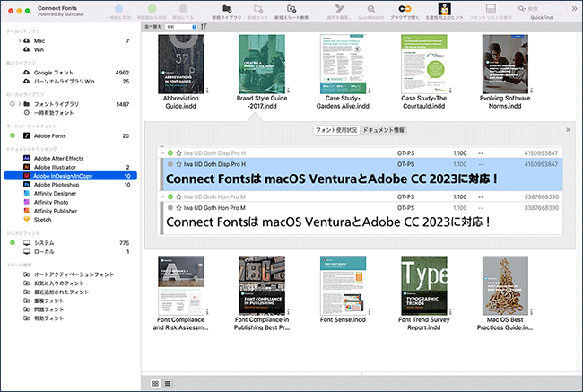This screenshot has height=392, width=583.
Task: Expand the Mac team library
Action: pyautogui.click(x=20, y=40)
